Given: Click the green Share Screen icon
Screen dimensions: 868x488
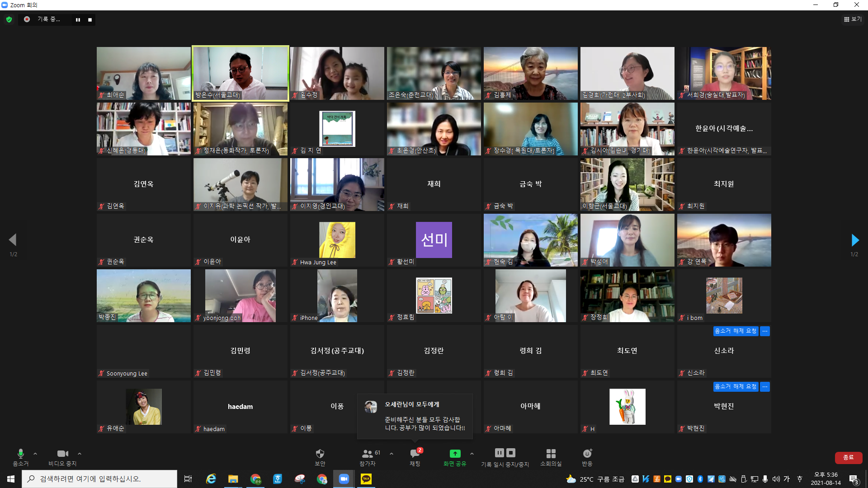Looking at the screenshot, I should tap(455, 454).
